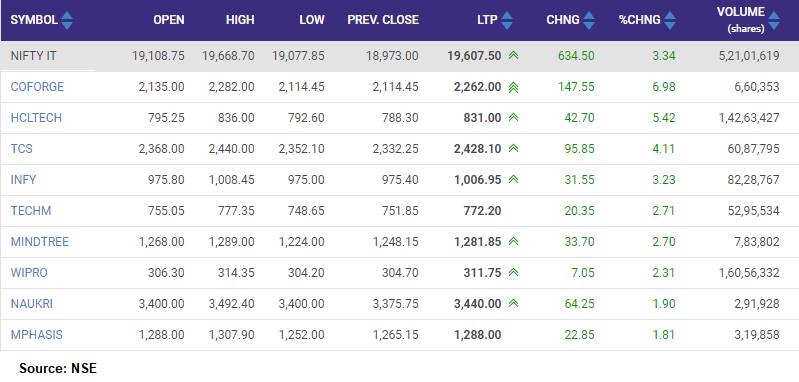799x382 pixels.
Task: Select the WIPRO symbol link
Action: coord(29,273)
